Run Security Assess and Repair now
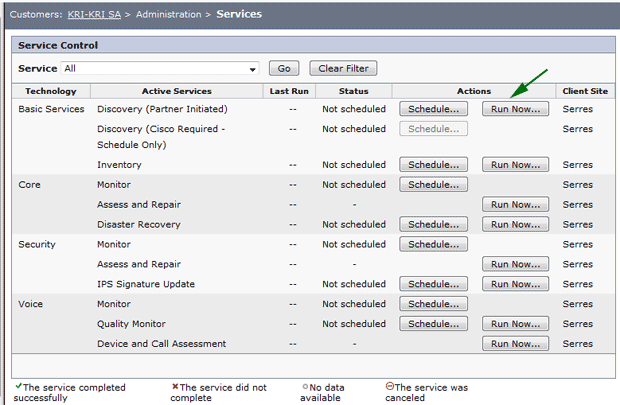Image resolution: width=620 pixels, height=405 pixels. [515, 264]
